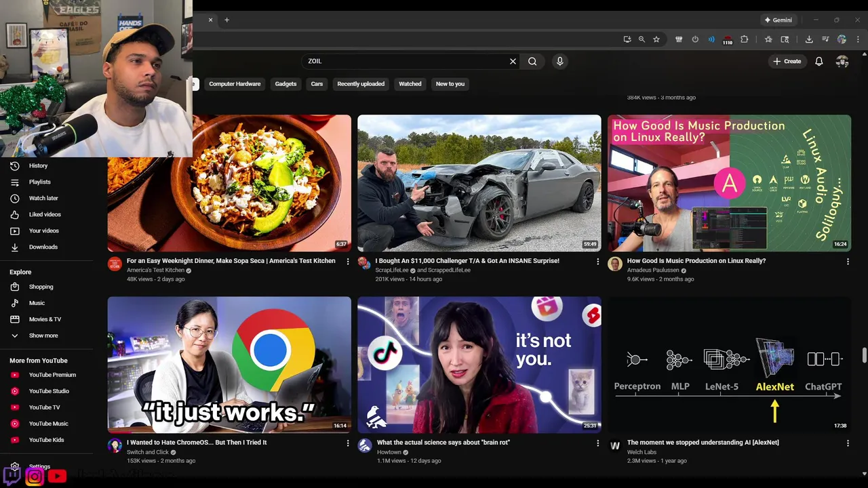Click the page vertical scrollbar thumb
The width and height of the screenshot is (868, 488).
[864, 355]
